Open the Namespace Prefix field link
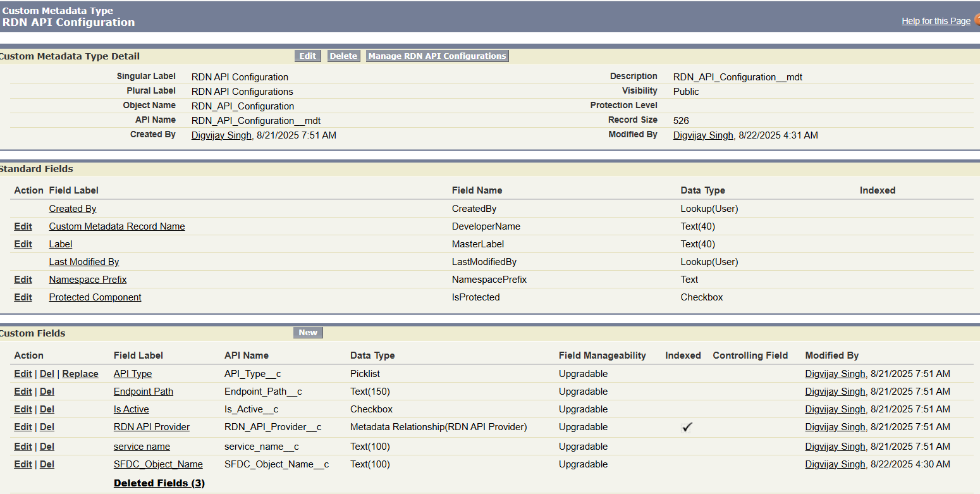The image size is (980, 494). click(88, 280)
